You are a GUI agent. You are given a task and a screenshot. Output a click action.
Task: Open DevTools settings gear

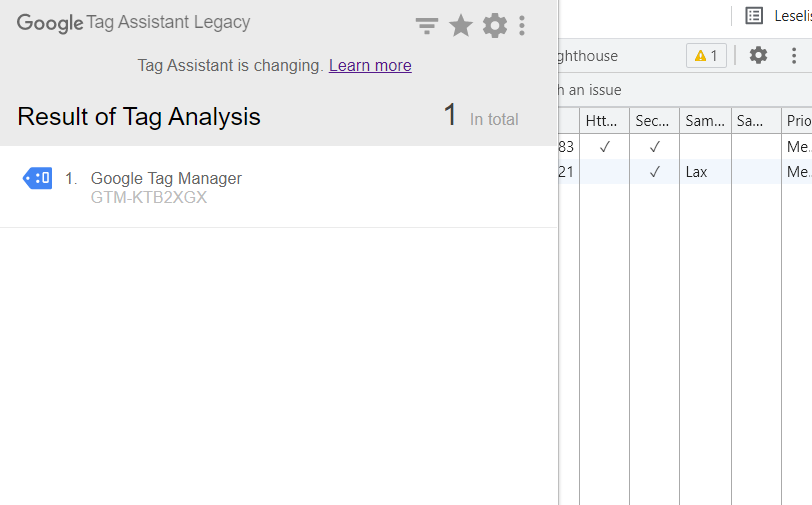pos(758,55)
